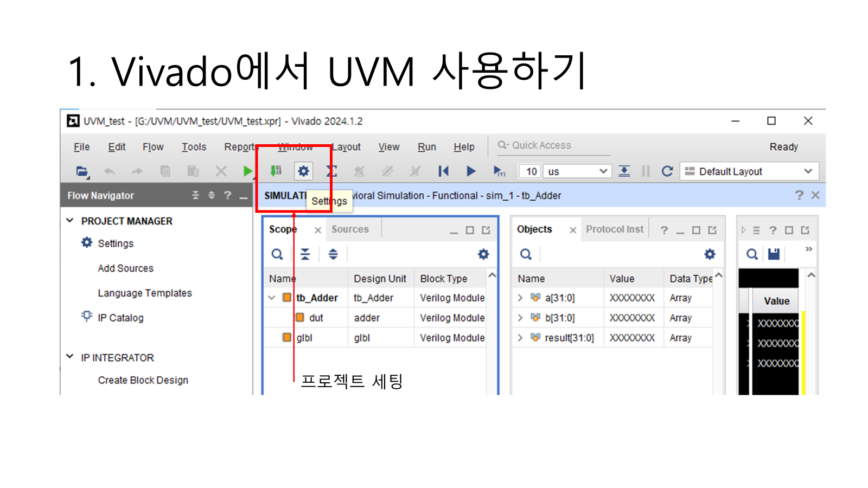
Task: Expand the b[31:0] object row
Action: [x=520, y=318]
